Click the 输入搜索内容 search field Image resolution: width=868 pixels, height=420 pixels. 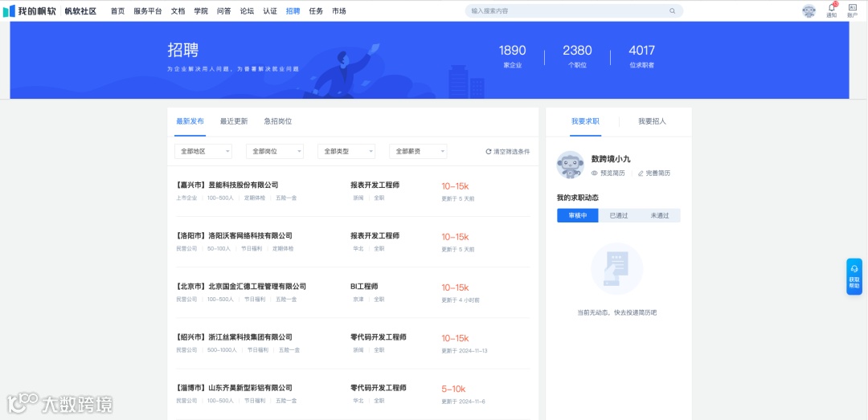[x=574, y=11]
